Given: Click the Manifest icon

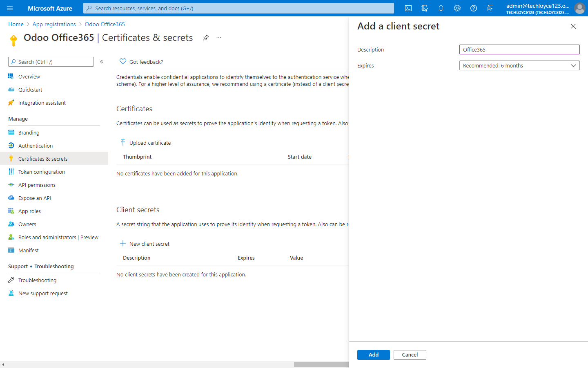Looking at the screenshot, I should pyautogui.click(x=11, y=250).
